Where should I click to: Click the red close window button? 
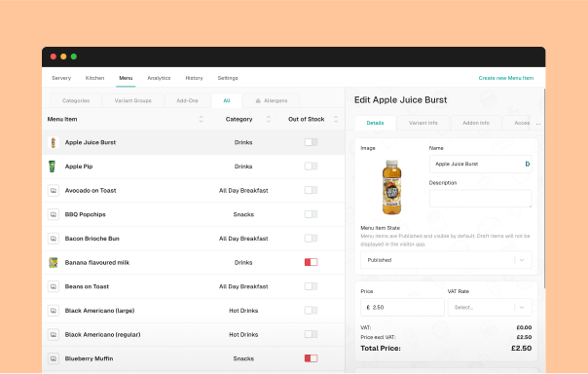coord(54,56)
